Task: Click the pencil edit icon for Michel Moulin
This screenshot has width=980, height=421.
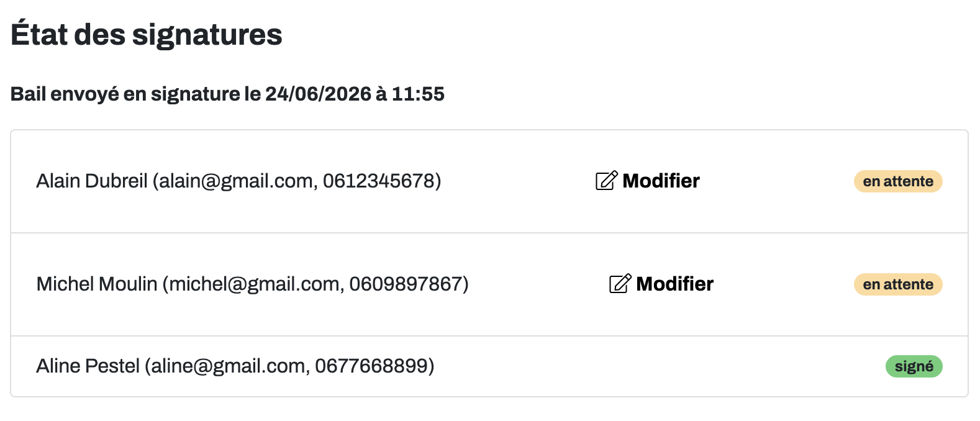Action: [620, 284]
